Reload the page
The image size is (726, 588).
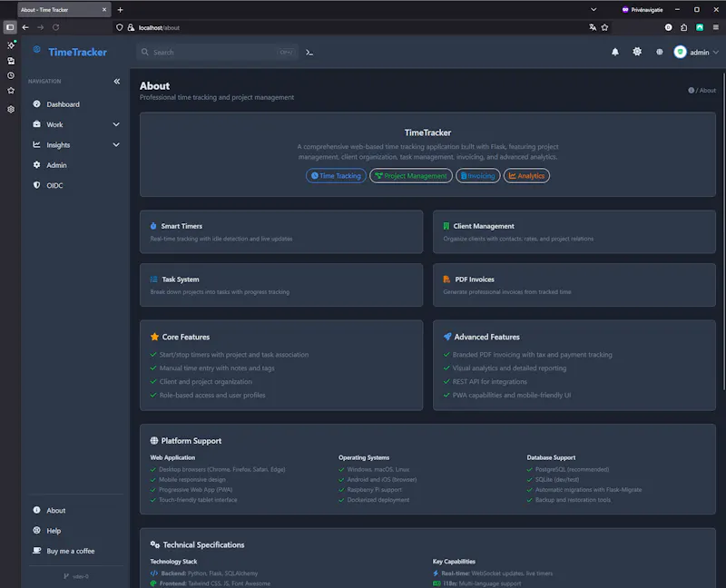[x=55, y=27]
